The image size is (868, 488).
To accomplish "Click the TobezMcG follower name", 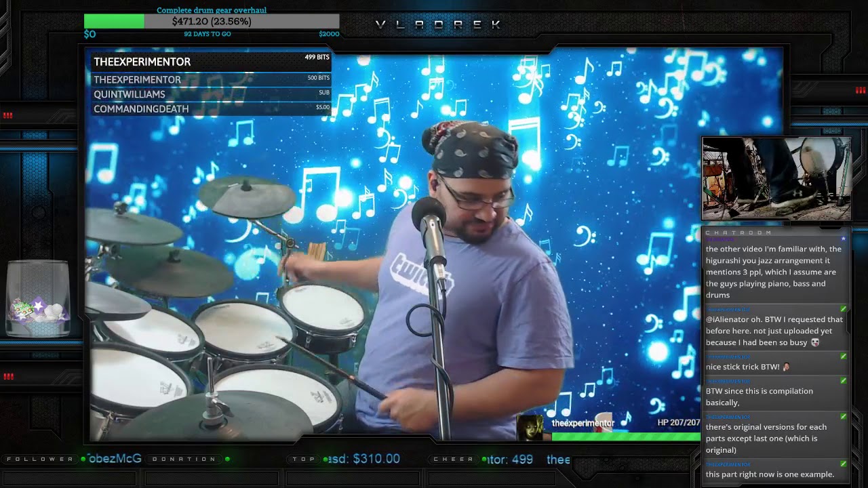I will pos(115,459).
